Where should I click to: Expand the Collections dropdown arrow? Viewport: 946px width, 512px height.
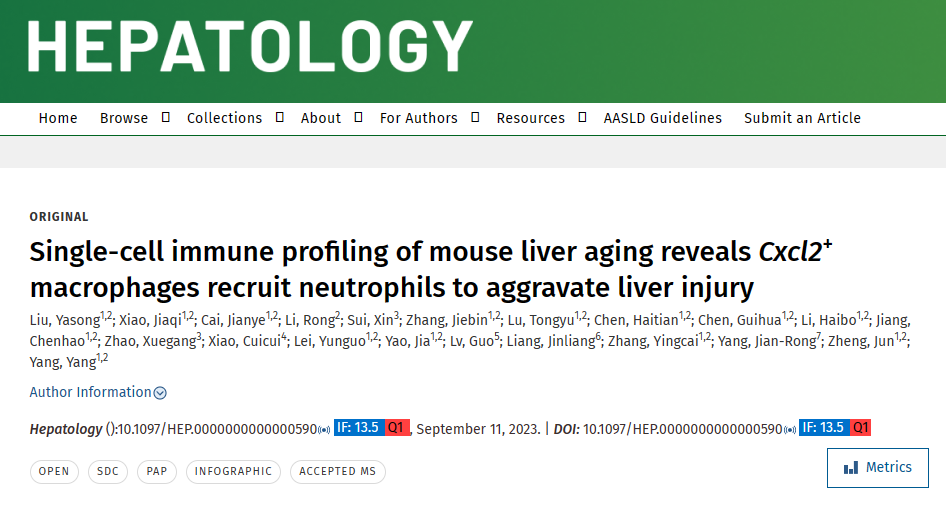[x=279, y=117]
